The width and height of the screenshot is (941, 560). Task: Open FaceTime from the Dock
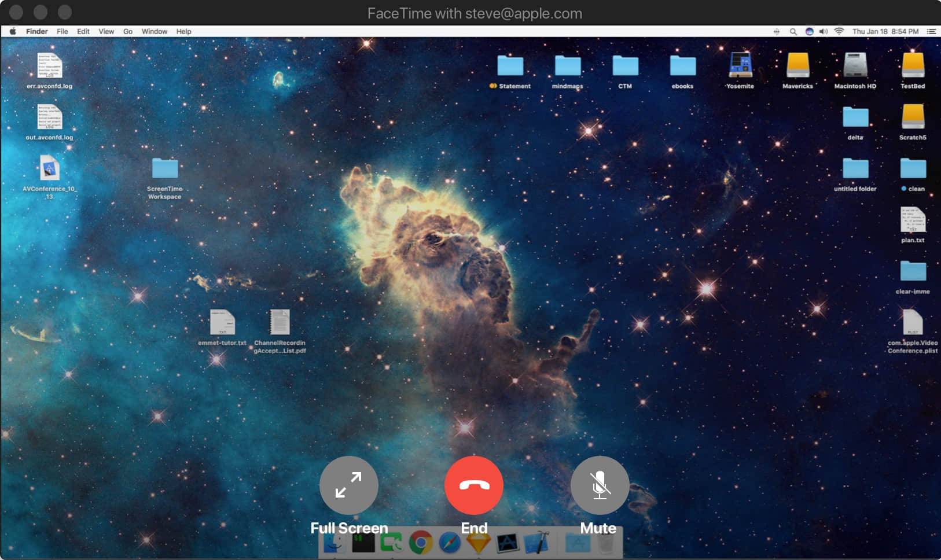point(392,543)
